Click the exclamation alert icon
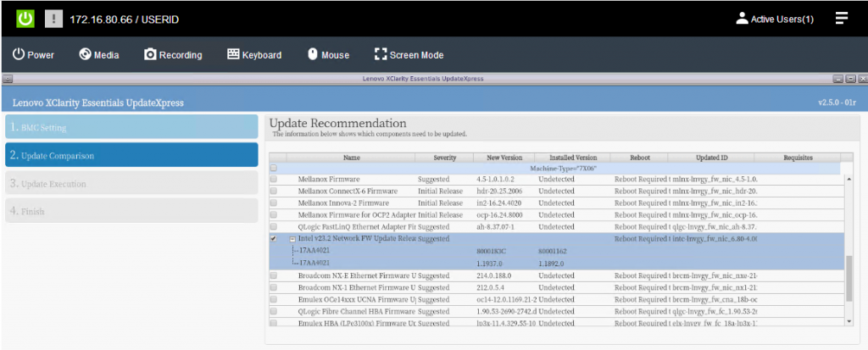Viewport: 868px width, 350px height. pos(53,19)
